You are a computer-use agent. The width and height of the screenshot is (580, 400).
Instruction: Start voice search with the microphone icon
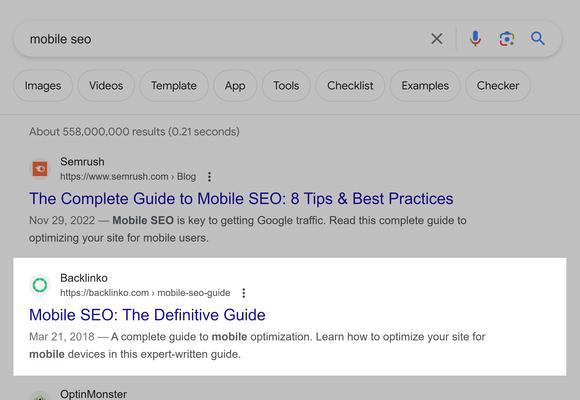pos(475,38)
